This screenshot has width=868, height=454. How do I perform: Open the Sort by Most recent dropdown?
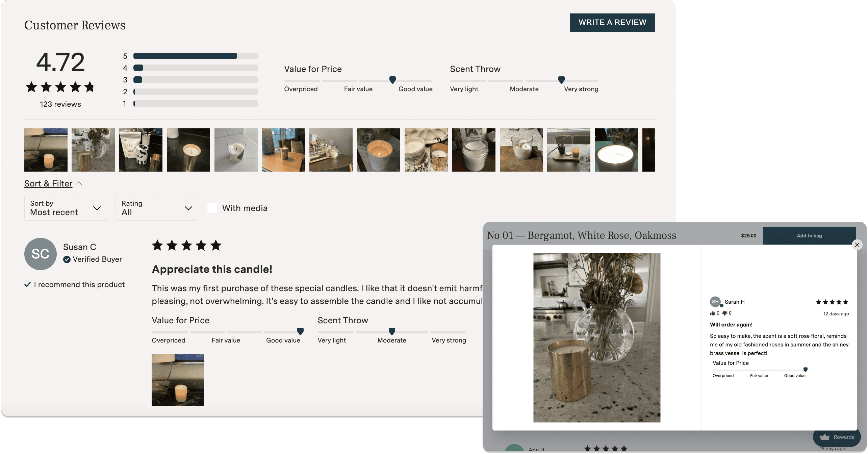click(x=66, y=208)
